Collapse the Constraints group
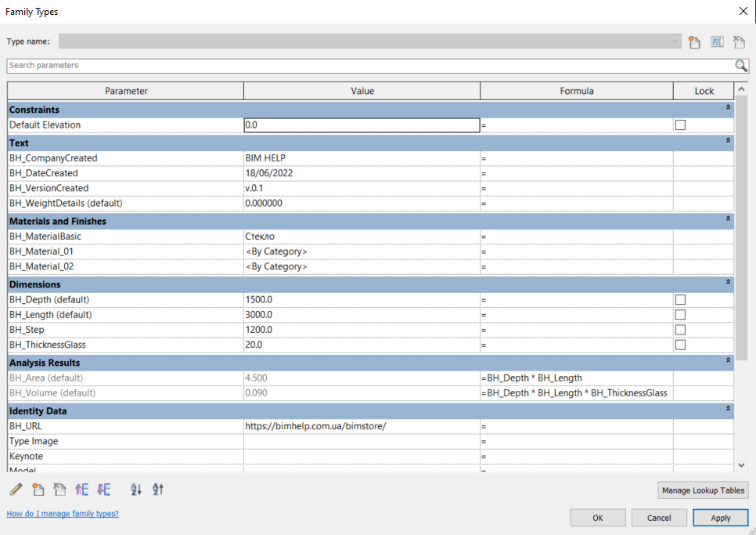756x535 pixels. pos(728,107)
